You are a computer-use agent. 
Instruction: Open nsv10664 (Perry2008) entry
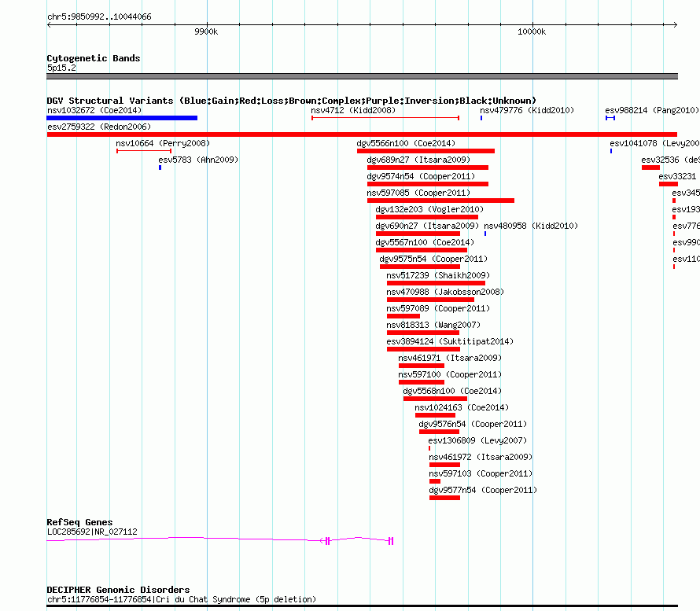(163, 143)
